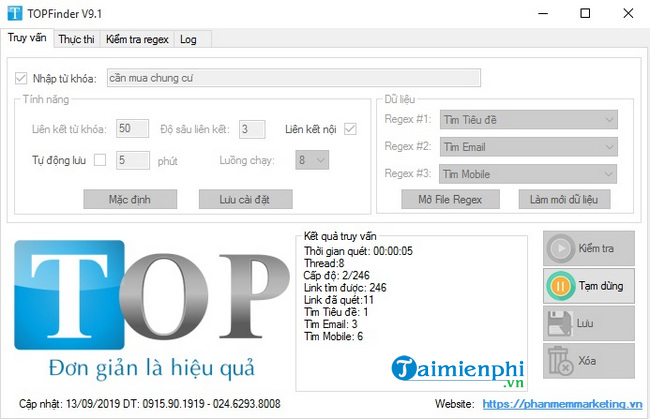
Task: Click the keyword field containing cần mua chung cư
Action: click(294, 78)
